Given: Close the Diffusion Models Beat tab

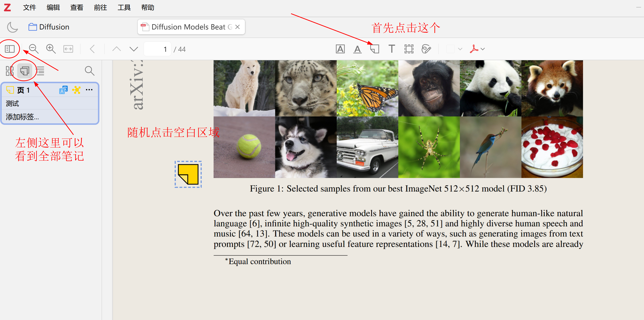Looking at the screenshot, I should (x=237, y=27).
